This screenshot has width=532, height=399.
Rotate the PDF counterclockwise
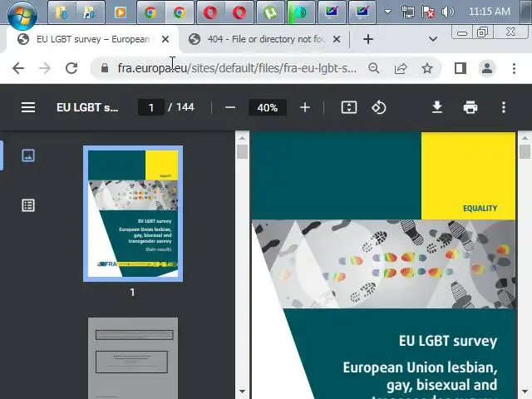(x=379, y=107)
